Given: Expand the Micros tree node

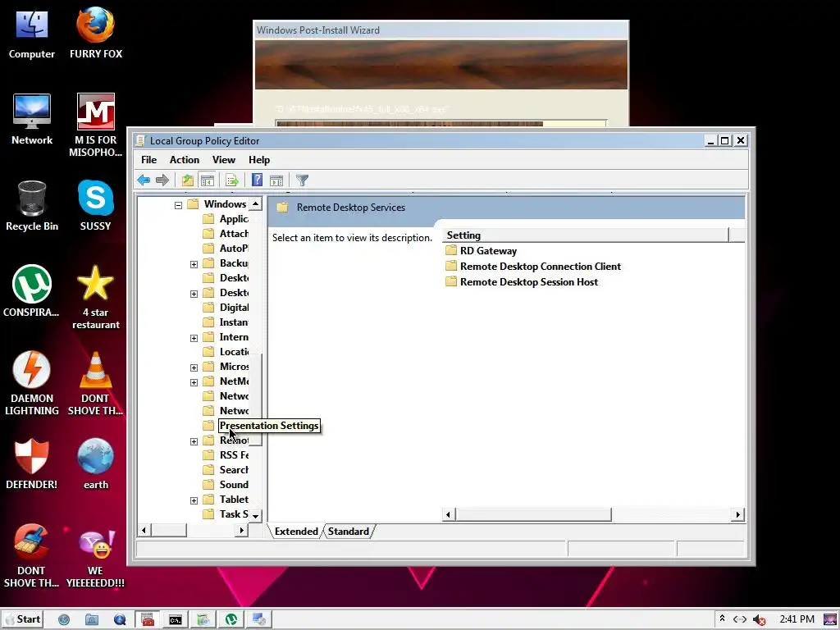Looking at the screenshot, I should pyautogui.click(x=194, y=367).
